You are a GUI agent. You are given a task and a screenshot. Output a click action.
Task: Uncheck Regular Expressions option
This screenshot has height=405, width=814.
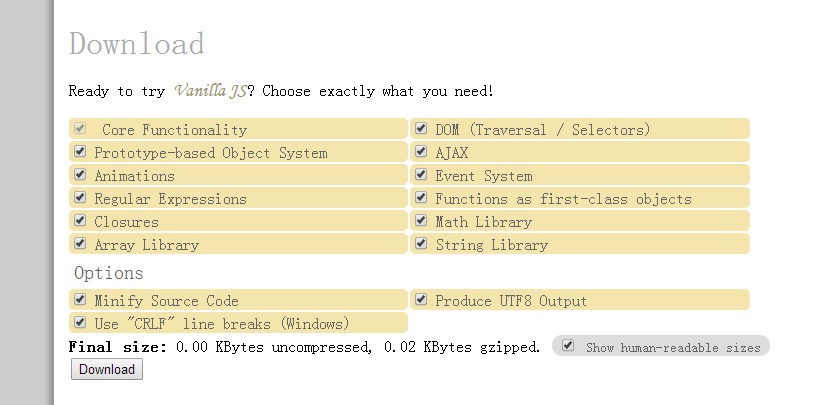pos(80,197)
